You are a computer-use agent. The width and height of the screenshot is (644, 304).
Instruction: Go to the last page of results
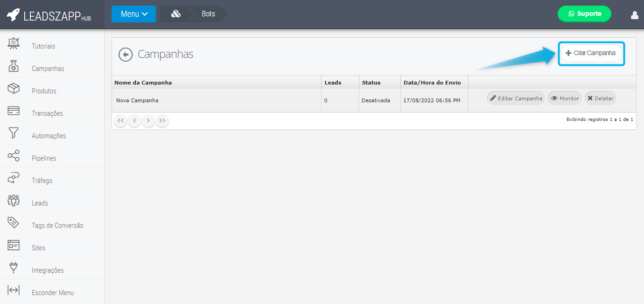pyautogui.click(x=162, y=121)
